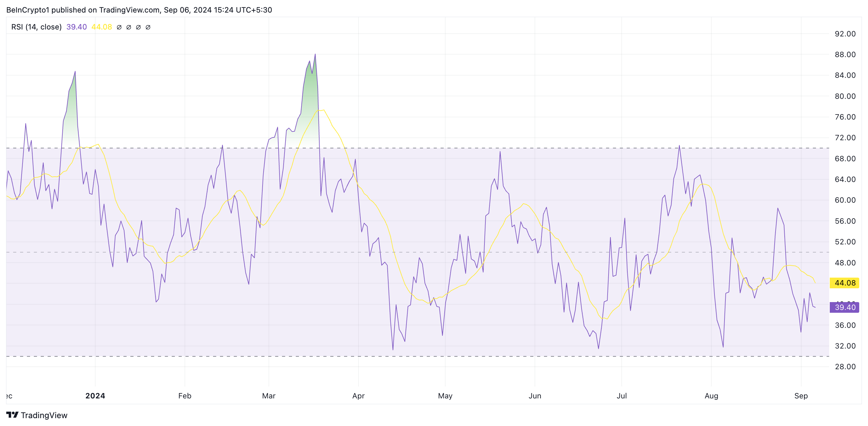
Task: Click the yellow 44.08 axis price tag
Action: coord(844,283)
